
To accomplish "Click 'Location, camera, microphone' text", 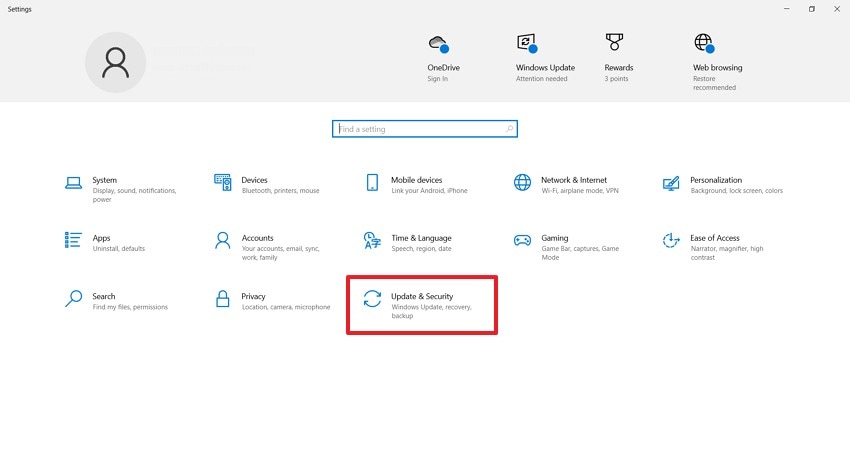I will click(x=286, y=307).
